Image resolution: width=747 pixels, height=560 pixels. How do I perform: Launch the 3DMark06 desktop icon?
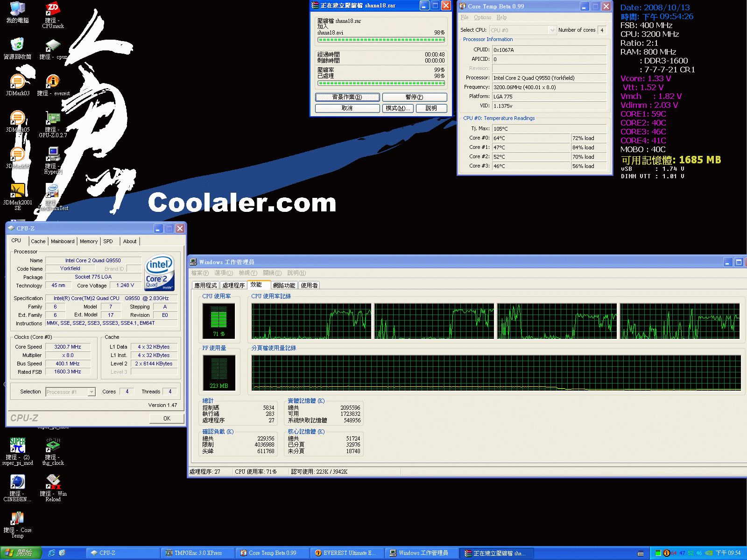click(17, 158)
